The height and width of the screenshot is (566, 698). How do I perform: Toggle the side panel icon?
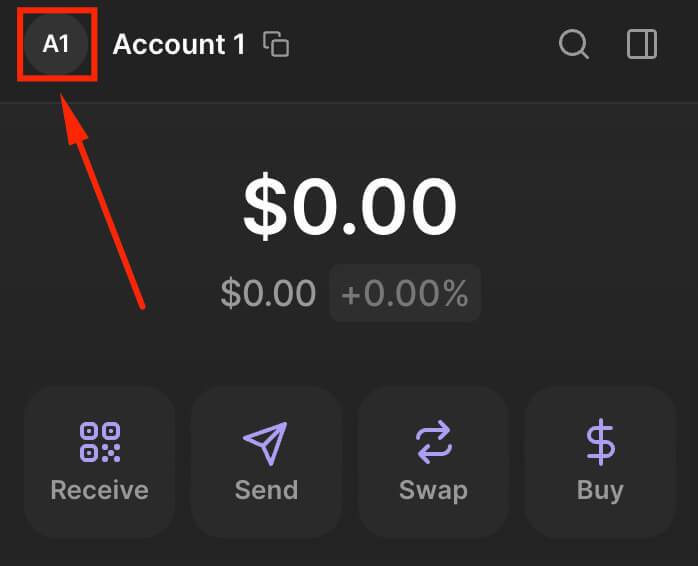point(641,45)
